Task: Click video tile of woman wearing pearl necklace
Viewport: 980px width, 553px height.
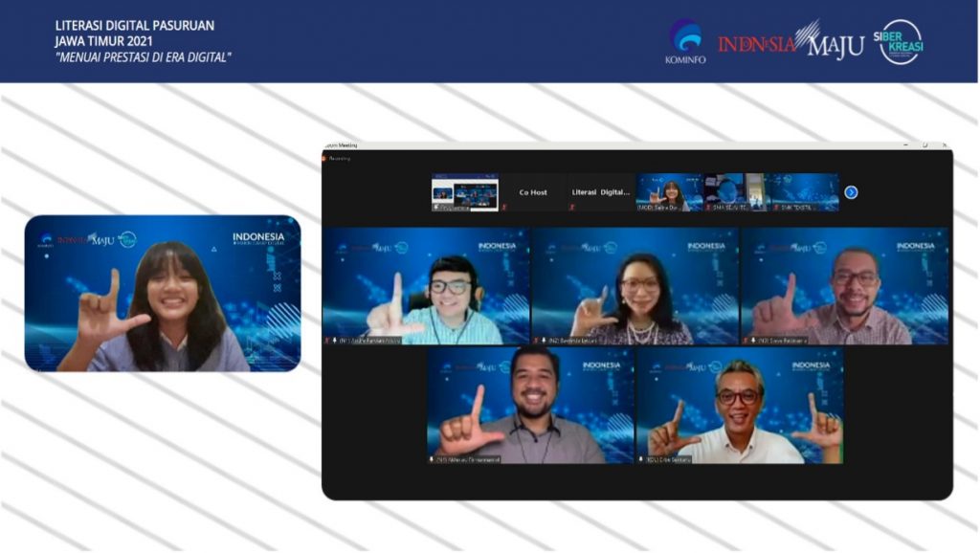Action: click(x=635, y=285)
